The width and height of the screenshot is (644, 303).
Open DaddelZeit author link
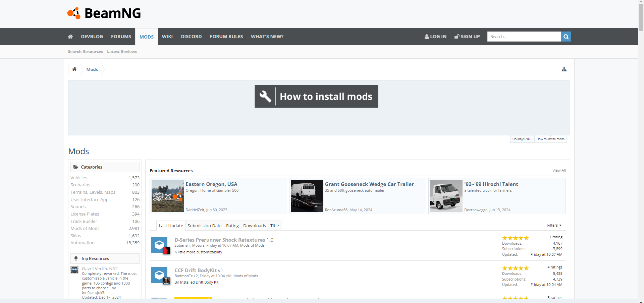pos(195,210)
